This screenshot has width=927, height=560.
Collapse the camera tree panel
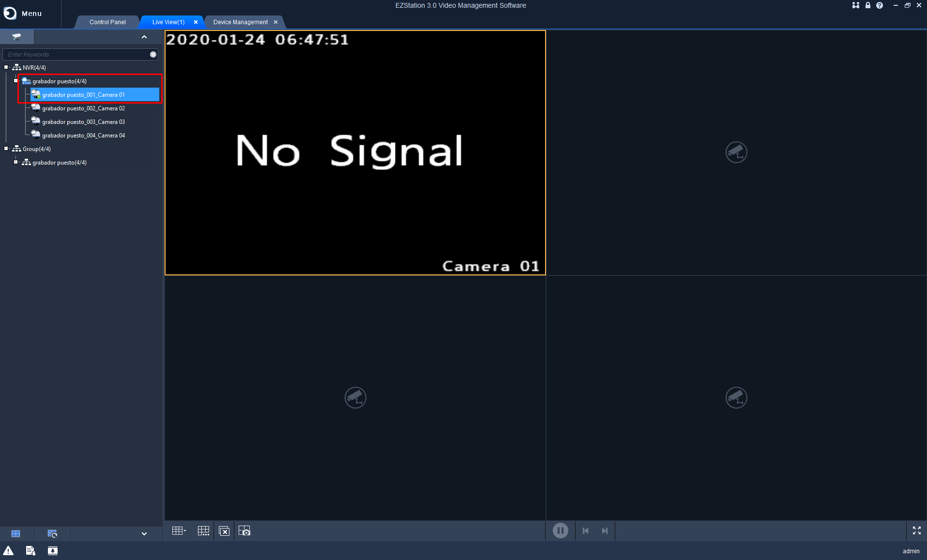[x=144, y=37]
